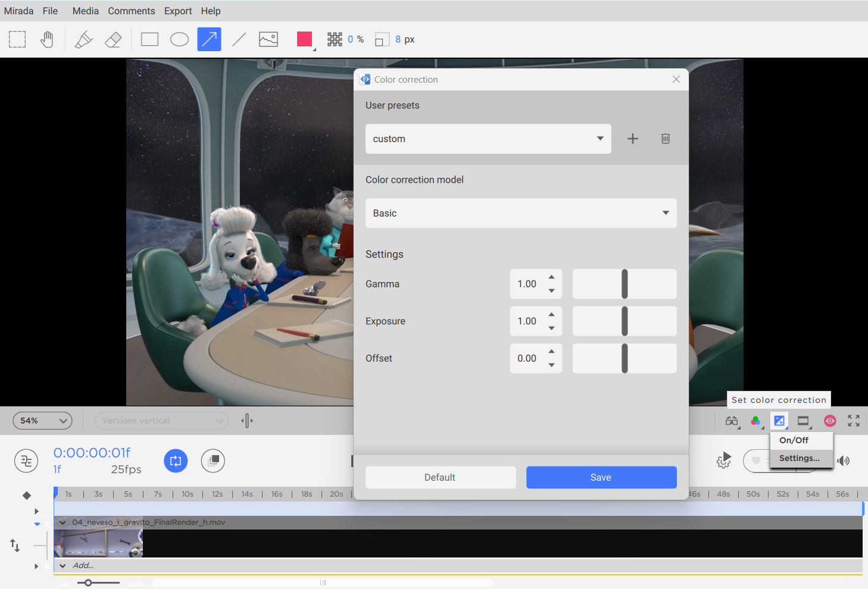Choose the insert image tool
Screen dimensions: 868x589
(x=268, y=39)
